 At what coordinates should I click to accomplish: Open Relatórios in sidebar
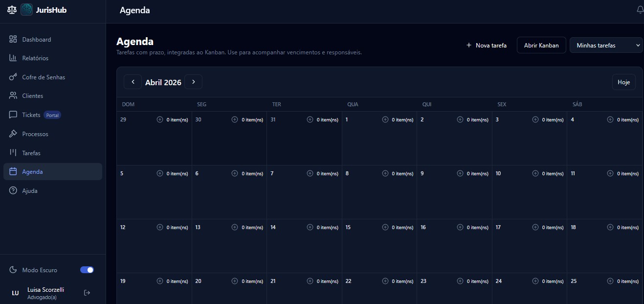pyautogui.click(x=53, y=58)
